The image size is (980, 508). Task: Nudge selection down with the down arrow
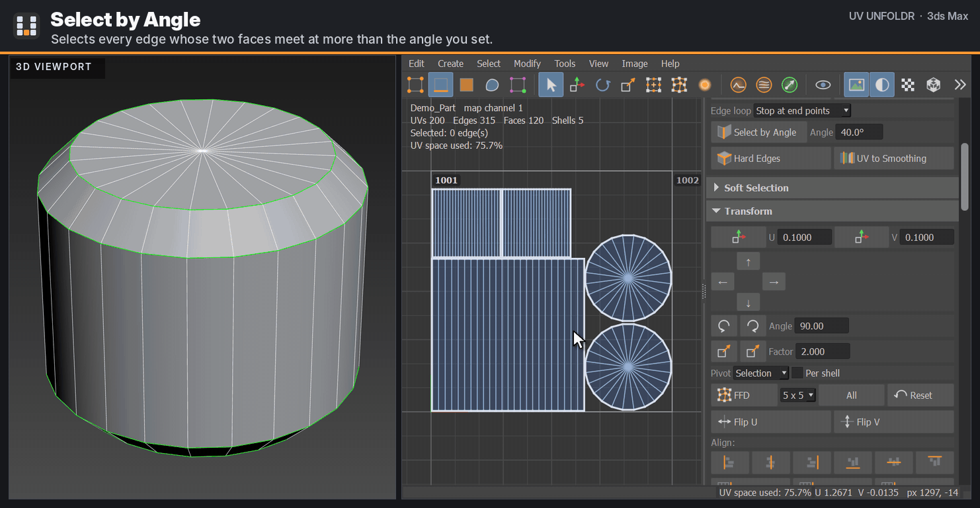(x=748, y=303)
